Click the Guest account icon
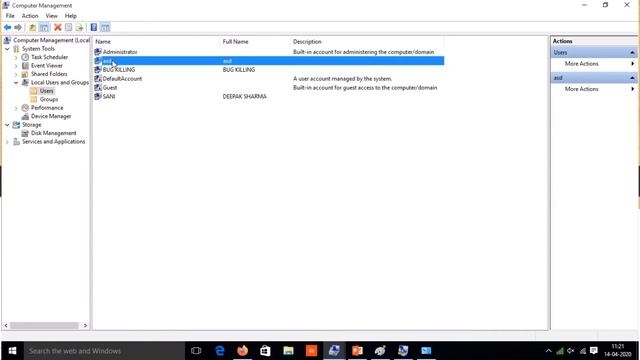 pos(98,88)
